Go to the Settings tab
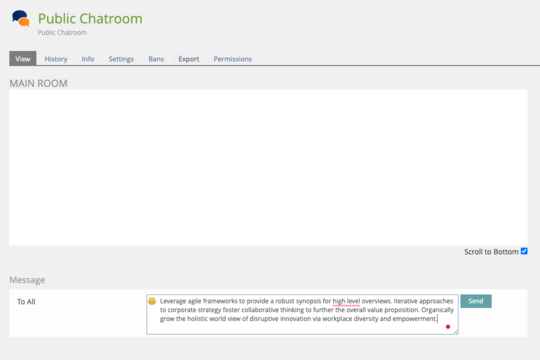The image size is (540, 360). tap(121, 59)
